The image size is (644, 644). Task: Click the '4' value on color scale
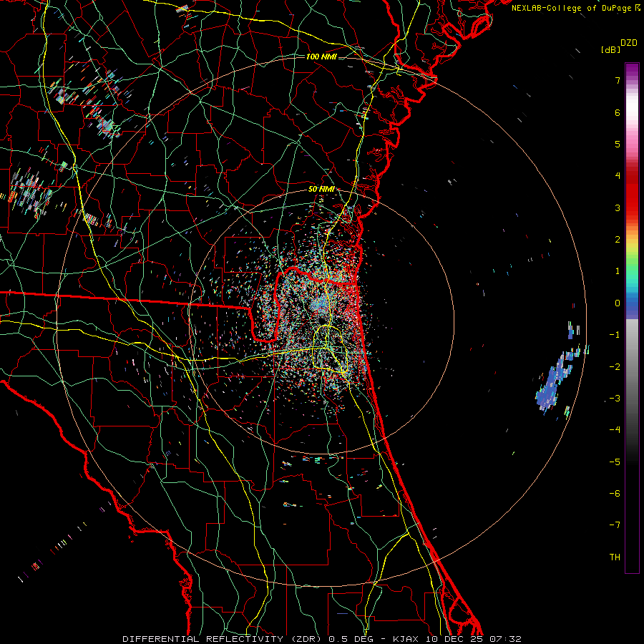[x=618, y=176]
